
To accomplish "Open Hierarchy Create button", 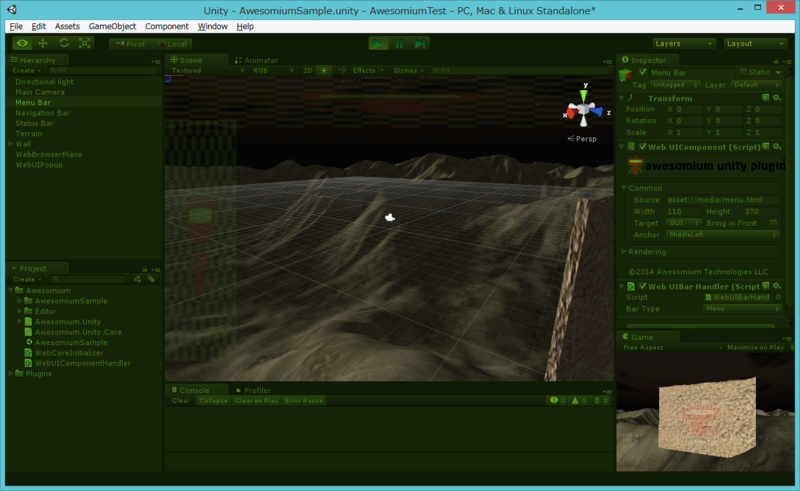I will (26, 70).
